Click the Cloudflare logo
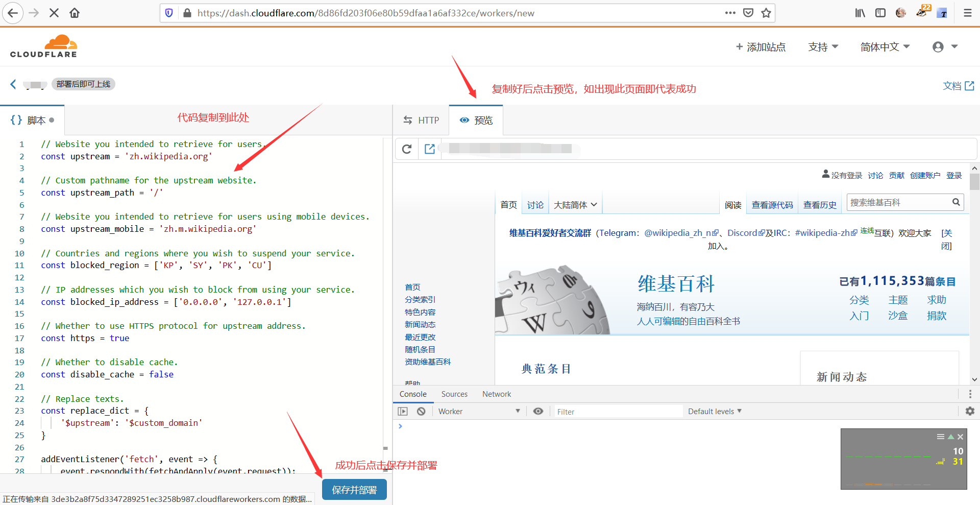Image resolution: width=980 pixels, height=505 pixels. (44, 46)
